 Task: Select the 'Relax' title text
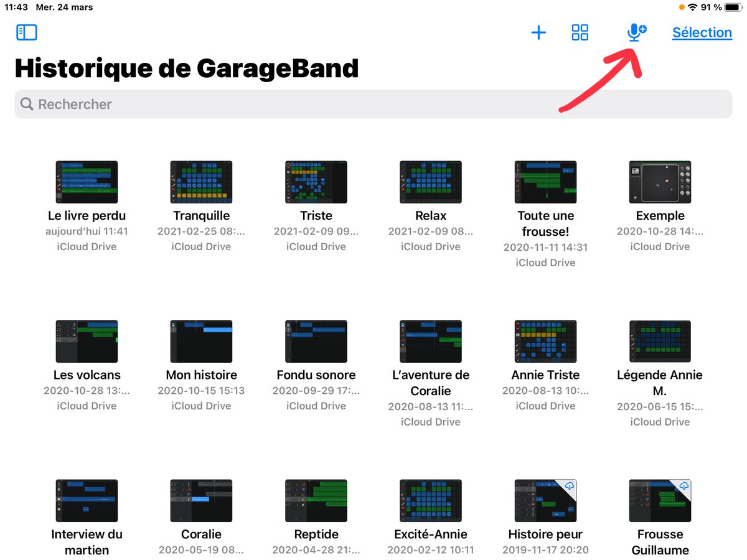point(431,216)
